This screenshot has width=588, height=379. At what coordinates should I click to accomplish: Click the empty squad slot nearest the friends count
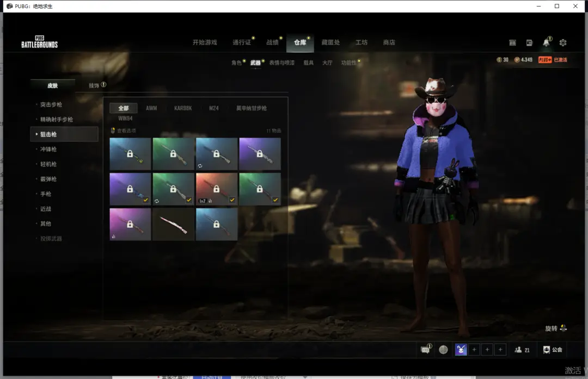coord(500,350)
